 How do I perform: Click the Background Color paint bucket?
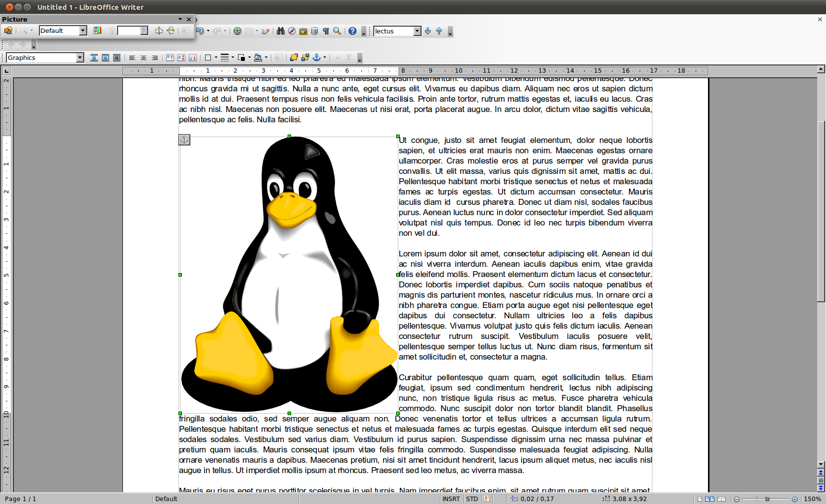click(258, 58)
